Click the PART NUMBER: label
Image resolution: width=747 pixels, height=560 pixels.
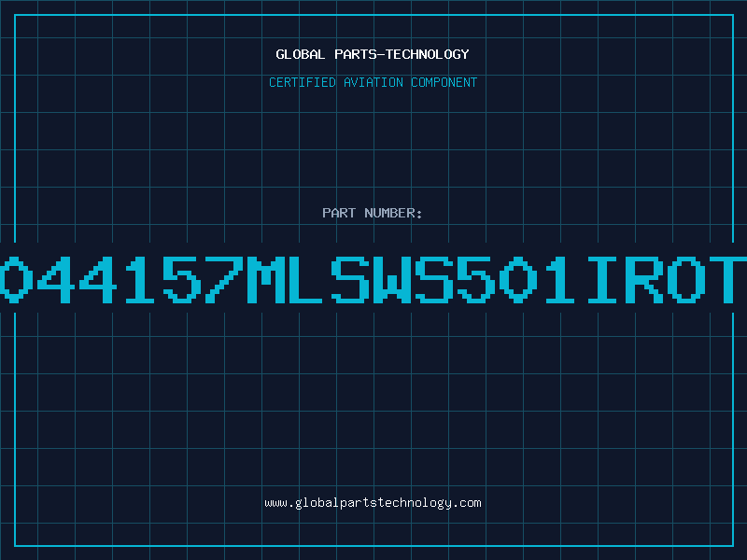[373, 213]
